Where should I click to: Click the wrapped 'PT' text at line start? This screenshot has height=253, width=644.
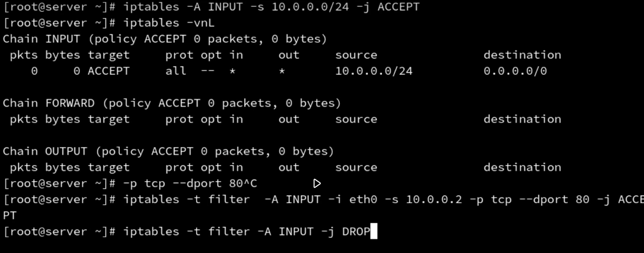(10, 216)
